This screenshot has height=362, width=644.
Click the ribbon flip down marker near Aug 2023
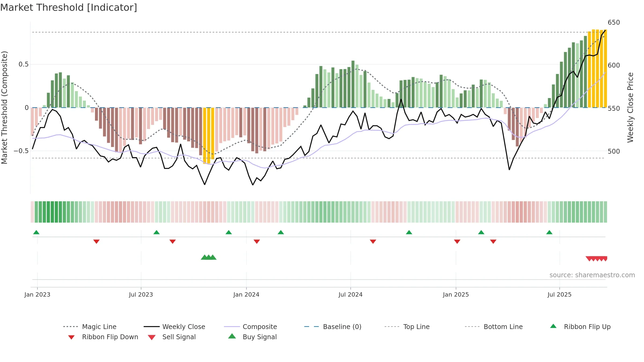[173, 242]
